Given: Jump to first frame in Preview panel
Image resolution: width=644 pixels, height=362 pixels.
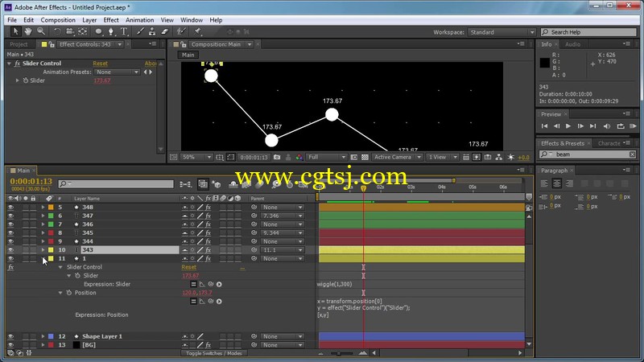Looking at the screenshot, I should pyautogui.click(x=544, y=126).
